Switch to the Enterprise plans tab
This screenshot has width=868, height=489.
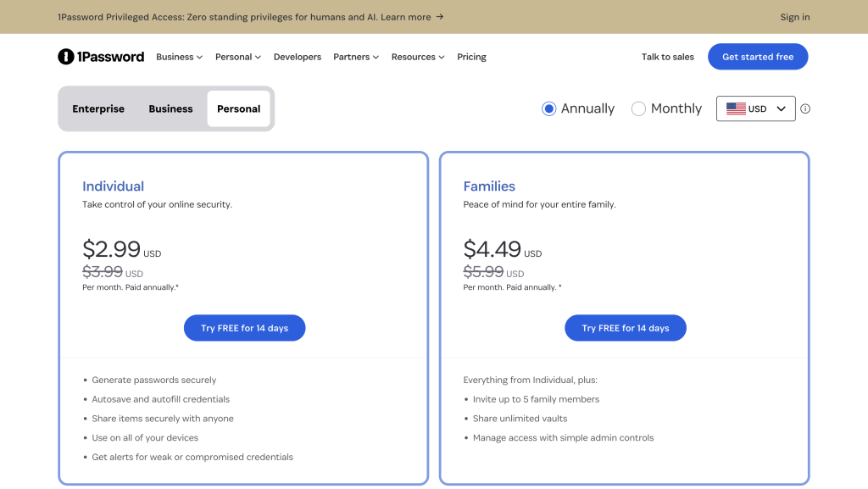point(98,109)
